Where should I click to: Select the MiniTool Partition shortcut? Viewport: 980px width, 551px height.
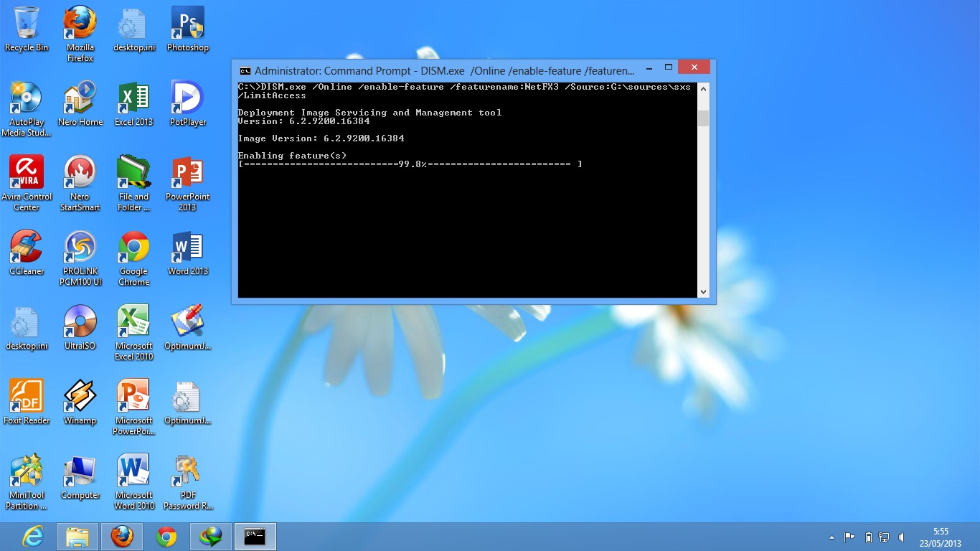pyautogui.click(x=27, y=481)
